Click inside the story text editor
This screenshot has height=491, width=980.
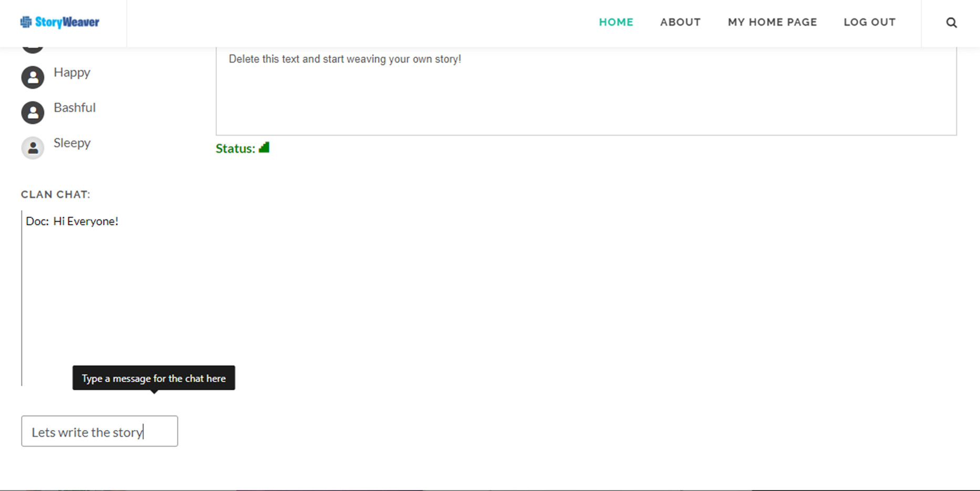pos(586,91)
